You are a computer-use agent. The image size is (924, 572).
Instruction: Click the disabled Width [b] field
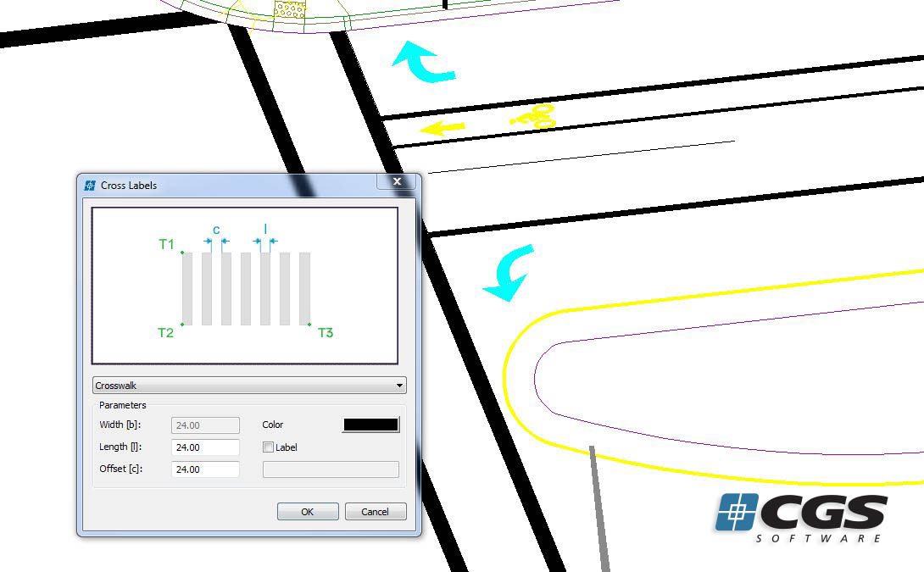coord(205,425)
